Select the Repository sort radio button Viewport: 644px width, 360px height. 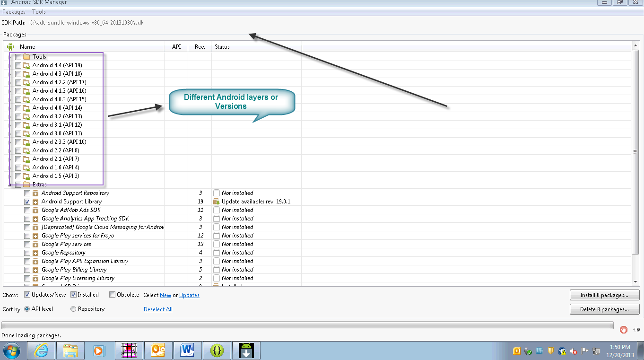[x=73, y=309]
